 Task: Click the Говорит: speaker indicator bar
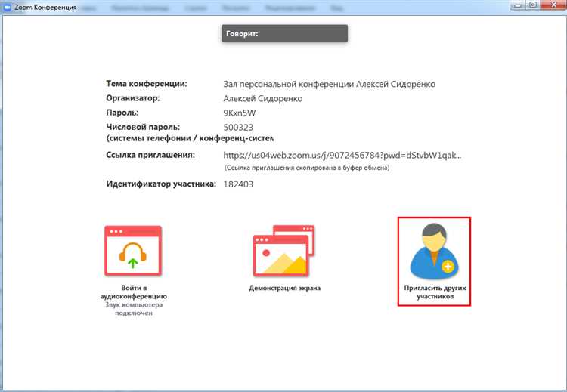coord(284,33)
